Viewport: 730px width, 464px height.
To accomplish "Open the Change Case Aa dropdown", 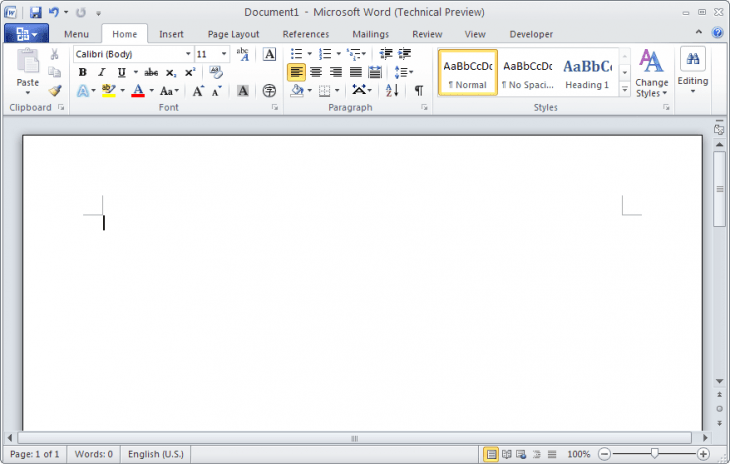I will pos(169,91).
